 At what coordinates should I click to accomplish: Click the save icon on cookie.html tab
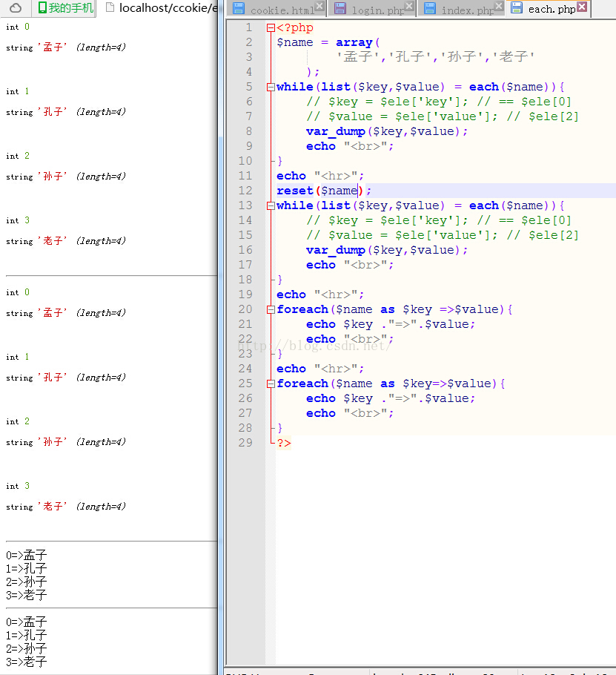point(239,9)
